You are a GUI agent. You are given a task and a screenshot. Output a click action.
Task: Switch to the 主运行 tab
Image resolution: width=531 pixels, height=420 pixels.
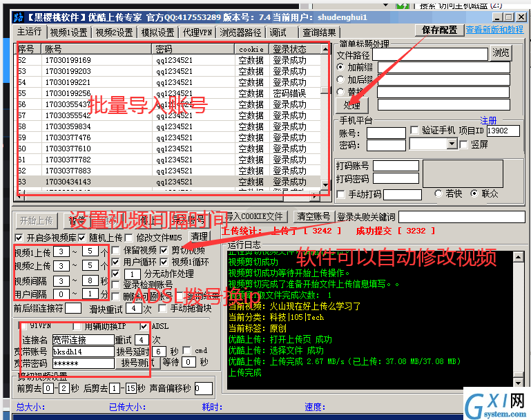30,32
